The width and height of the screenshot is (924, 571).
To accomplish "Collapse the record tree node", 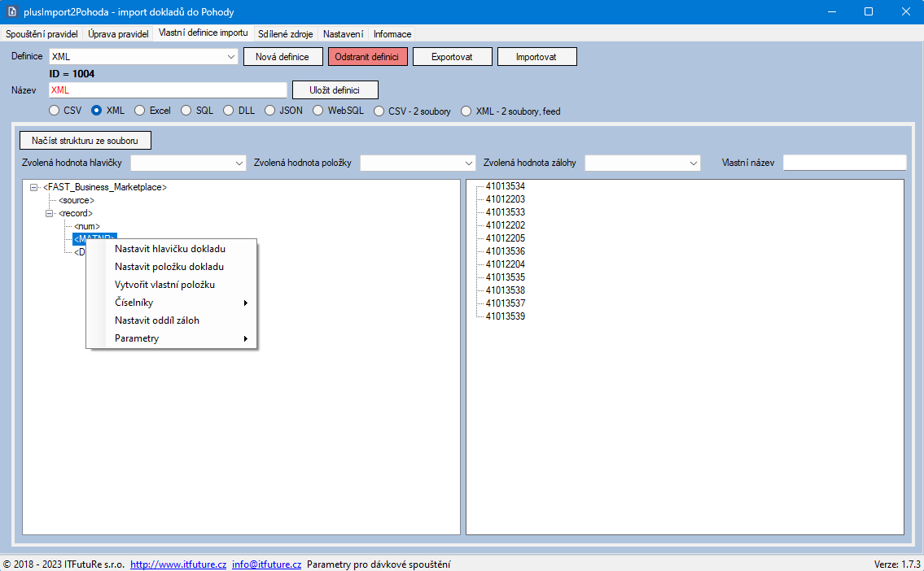I will (x=50, y=213).
